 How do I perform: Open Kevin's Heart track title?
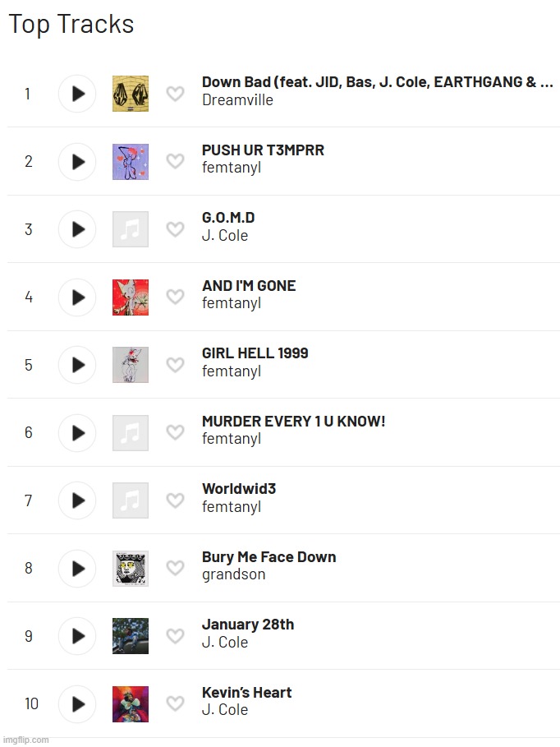(246, 692)
